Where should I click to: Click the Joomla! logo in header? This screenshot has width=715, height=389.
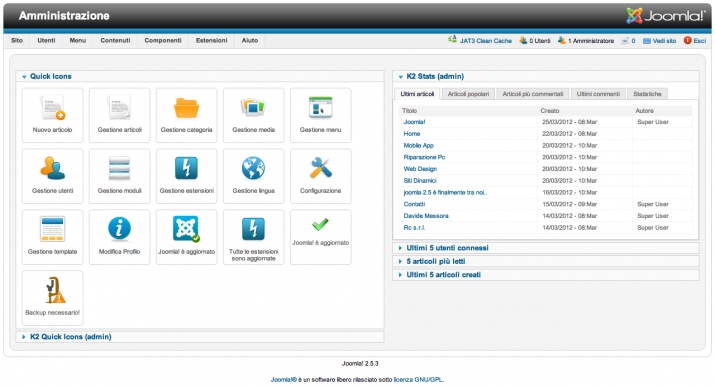point(666,16)
